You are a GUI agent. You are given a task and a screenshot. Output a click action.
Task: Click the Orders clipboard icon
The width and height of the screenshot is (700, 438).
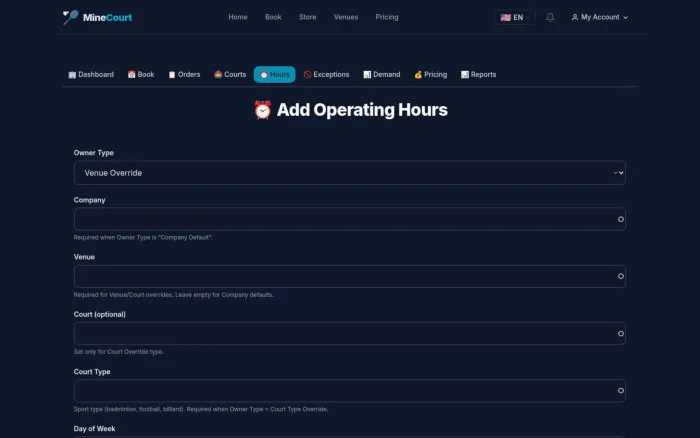pos(172,75)
